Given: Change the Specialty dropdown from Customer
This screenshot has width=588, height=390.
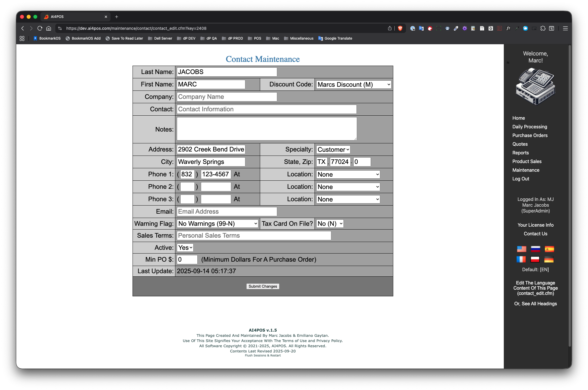Looking at the screenshot, I should (333, 149).
